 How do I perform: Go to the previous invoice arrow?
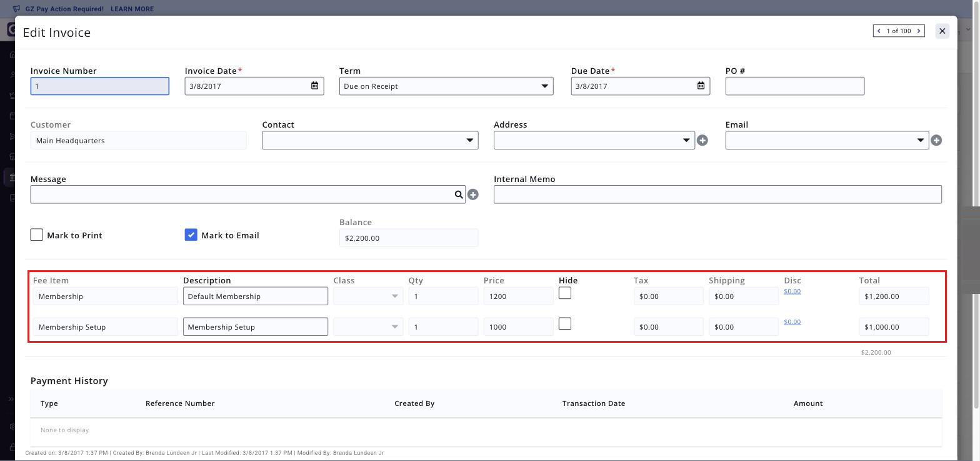tap(879, 31)
